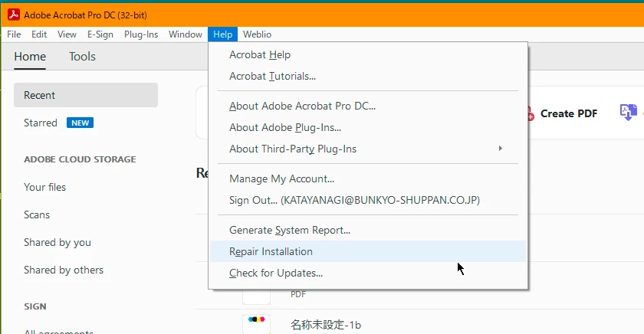Click the 名称未設定-1b file name
Screen dimensions: 644x334
(326, 325)
